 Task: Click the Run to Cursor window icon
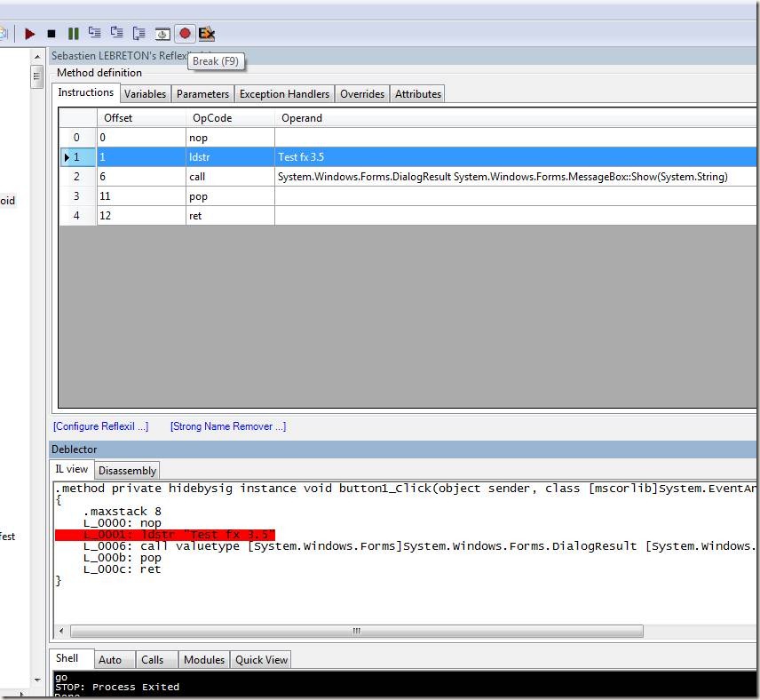click(x=162, y=34)
